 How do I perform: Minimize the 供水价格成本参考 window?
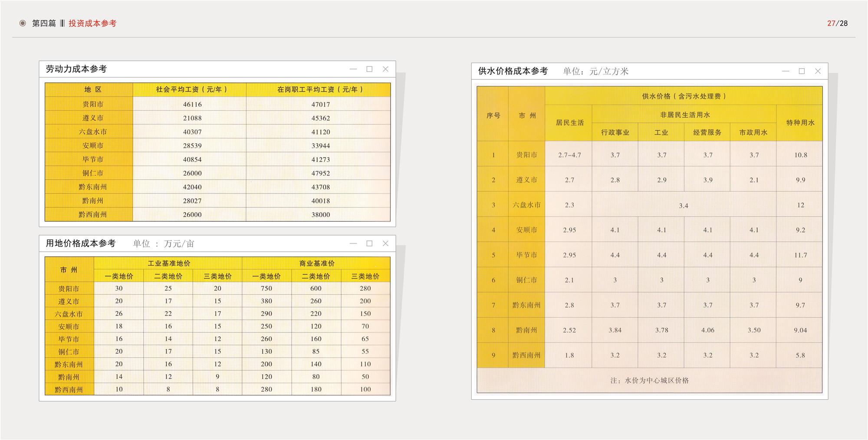[786, 71]
